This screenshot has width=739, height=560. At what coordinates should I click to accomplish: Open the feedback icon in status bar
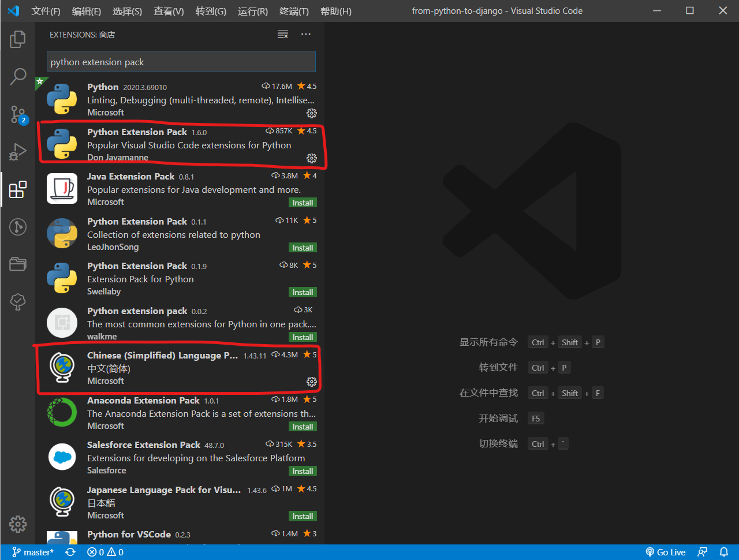pos(703,552)
